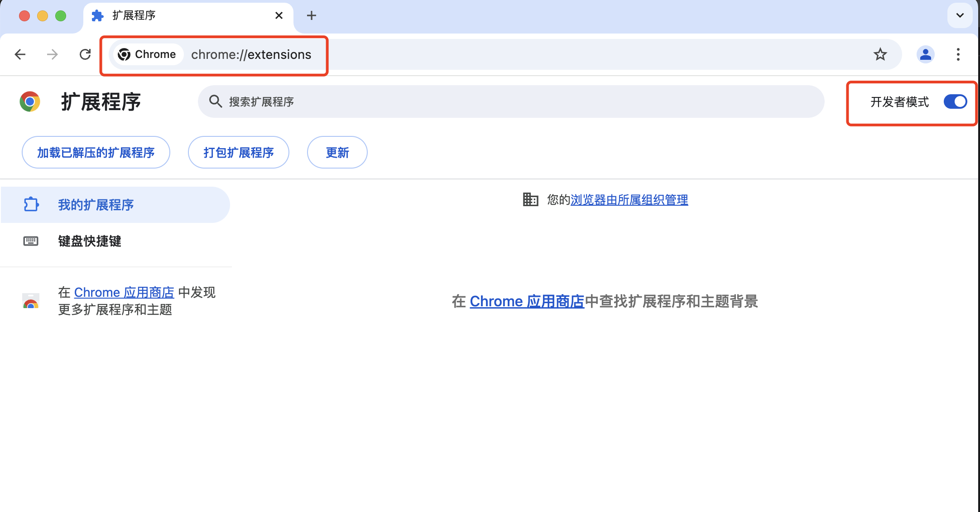Screen dimensions: 980x512
Task: Open a new tab with the plus button
Action: point(311,15)
